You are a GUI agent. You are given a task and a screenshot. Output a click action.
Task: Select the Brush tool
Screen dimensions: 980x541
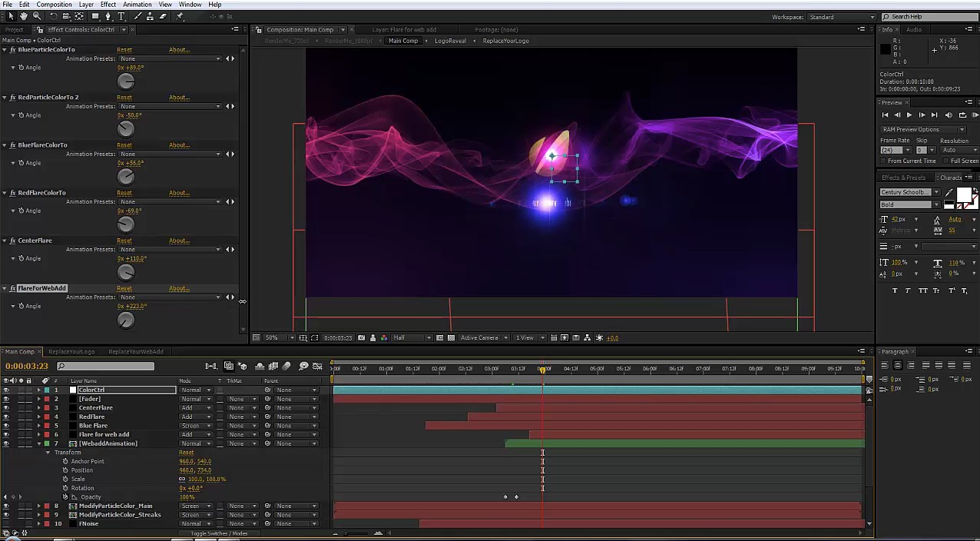(137, 16)
